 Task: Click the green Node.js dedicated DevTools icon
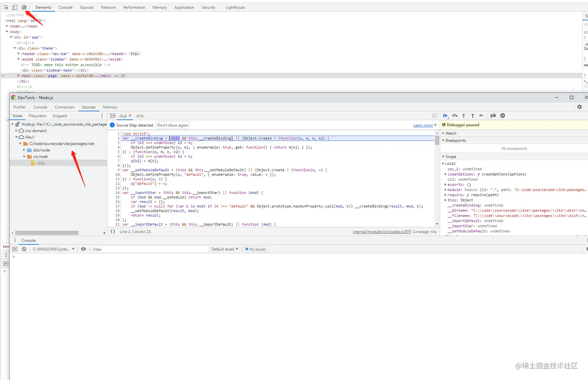click(24, 7)
